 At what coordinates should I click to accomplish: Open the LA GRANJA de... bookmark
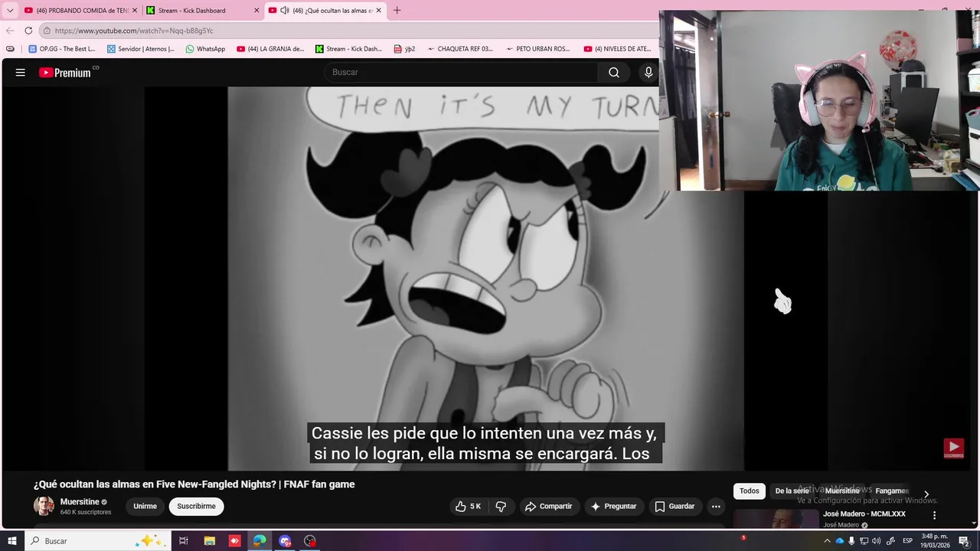[270, 49]
